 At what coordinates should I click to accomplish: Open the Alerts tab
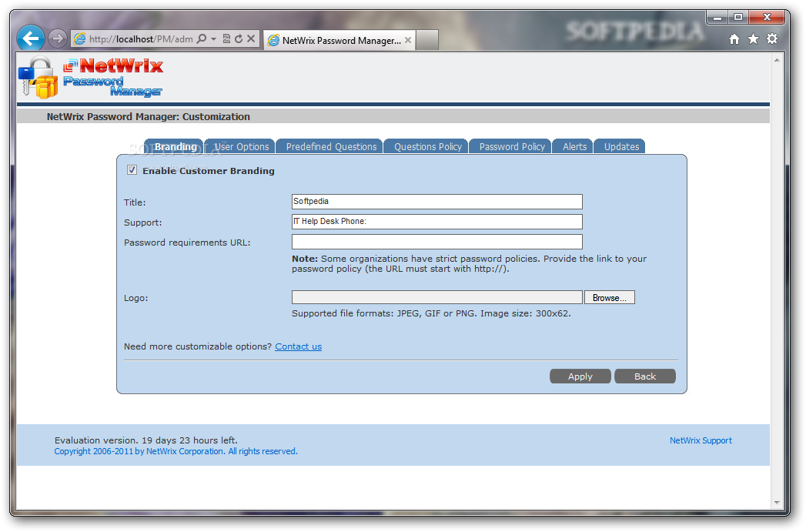click(574, 146)
